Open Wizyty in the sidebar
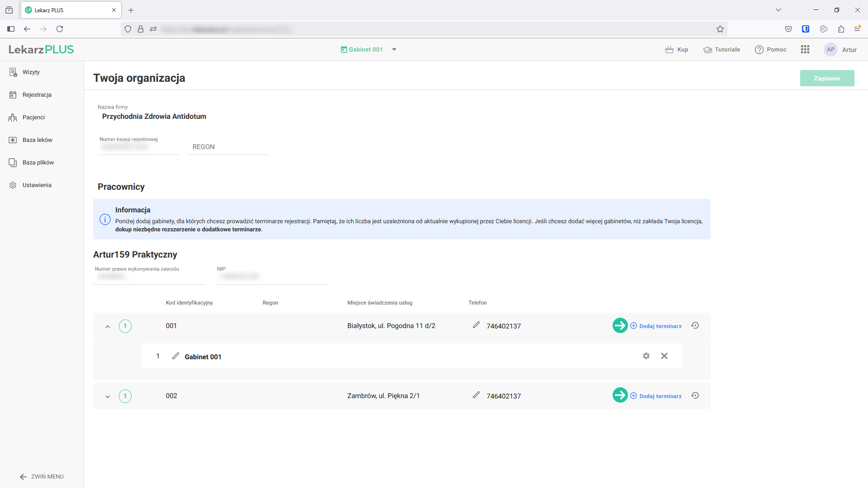This screenshot has height=488, width=868. (x=31, y=72)
